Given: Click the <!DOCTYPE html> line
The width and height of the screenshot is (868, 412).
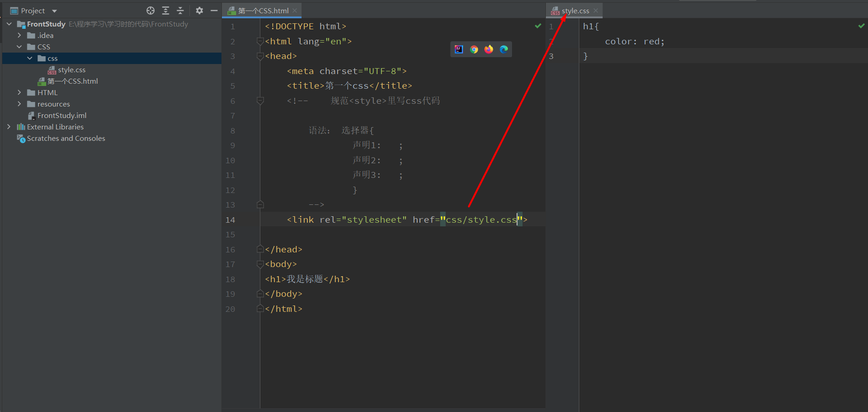Looking at the screenshot, I should click(306, 27).
